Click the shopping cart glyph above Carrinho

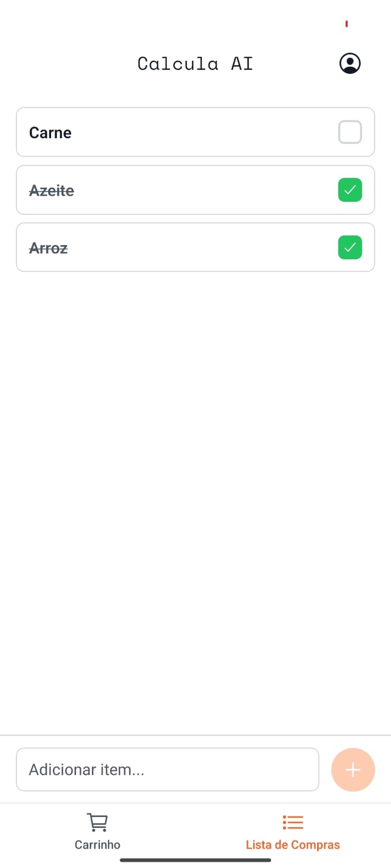[97, 822]
